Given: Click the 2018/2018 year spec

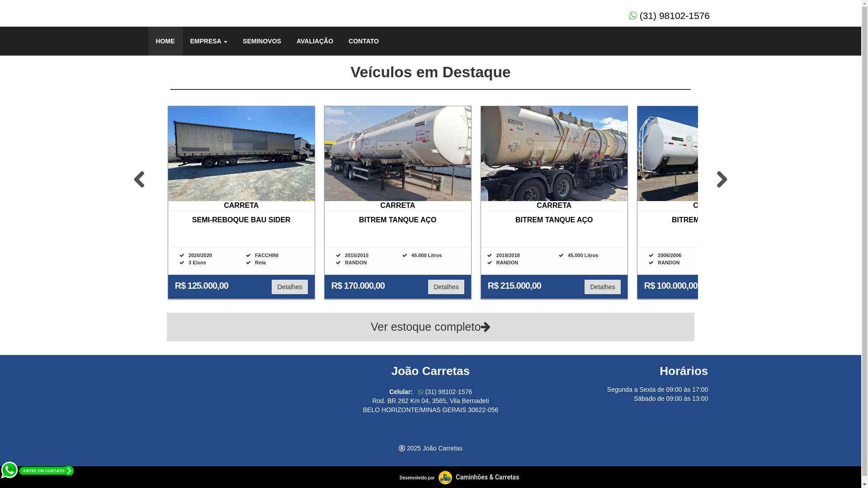Looking at the screenshot, I should (508, 255).
